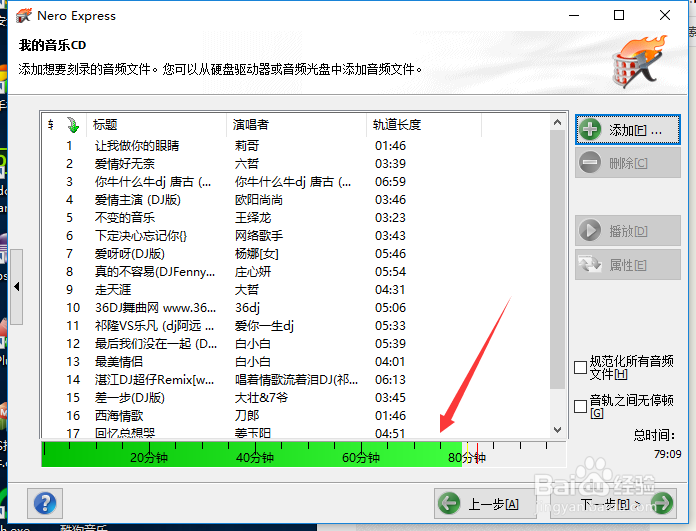The image size is (696, 531).
Task: Proceed with the 下一步 button
Action: (613, 503)
